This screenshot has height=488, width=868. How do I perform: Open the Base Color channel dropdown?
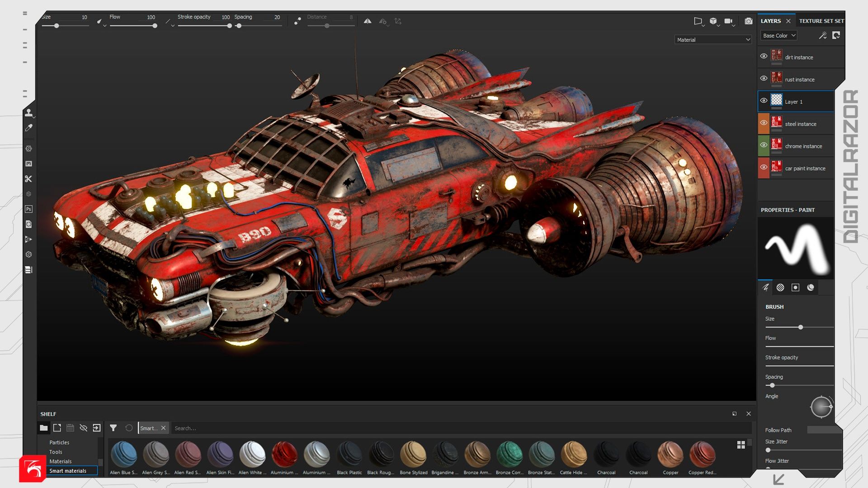coord(778,36)
